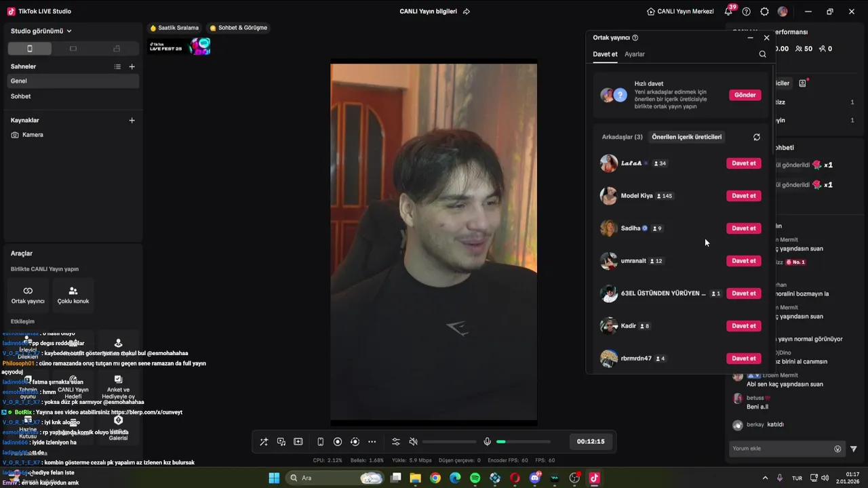Click the round download-arrow icon in comment field
Screen dimensions: 868x488
coord(837,449)
